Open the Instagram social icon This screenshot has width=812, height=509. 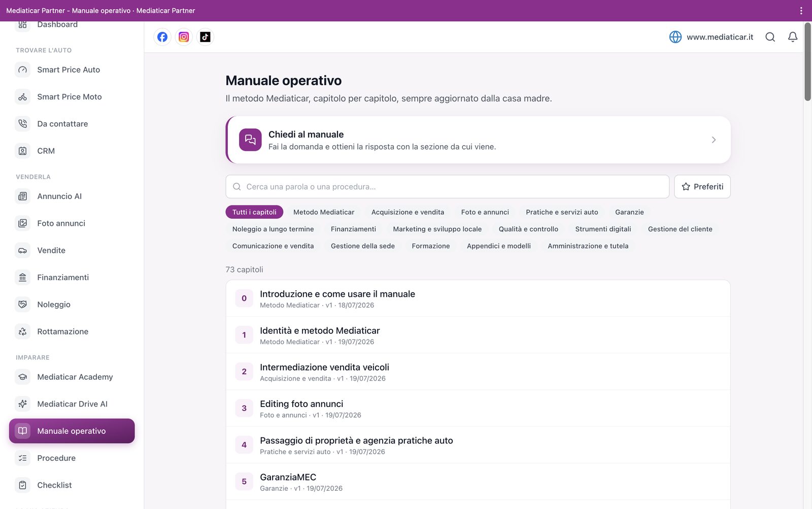point(184,37)
